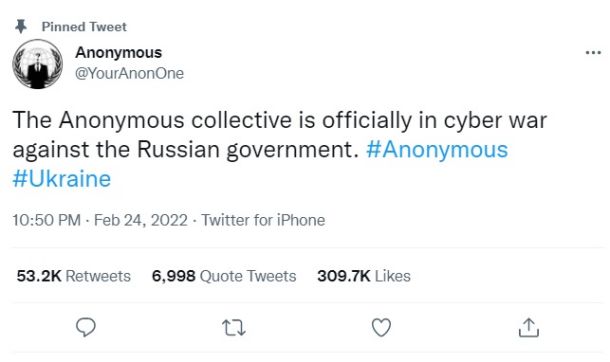Follow the #Anonymous hashtag
The height and width of the screenshot is (362, 610).
(437, 150)
